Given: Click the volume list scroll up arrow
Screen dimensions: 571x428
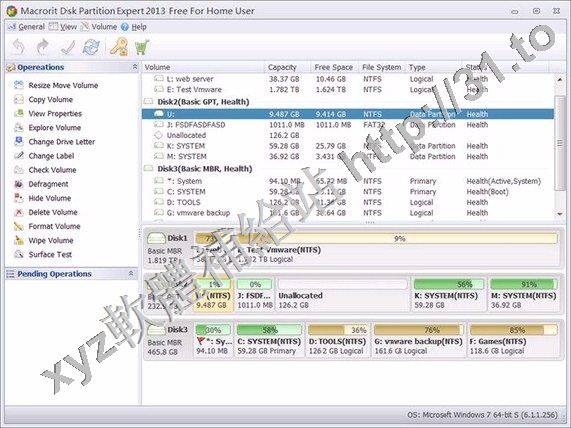Looking at the screenshot, I should pyautogui.click(x=560, y=79).
